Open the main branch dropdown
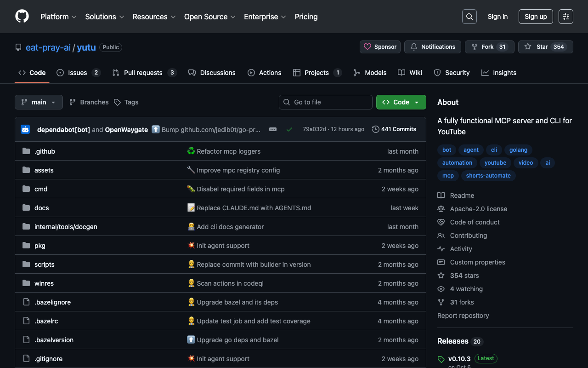This screenshot has height=368, width=588. coord(39,102)
